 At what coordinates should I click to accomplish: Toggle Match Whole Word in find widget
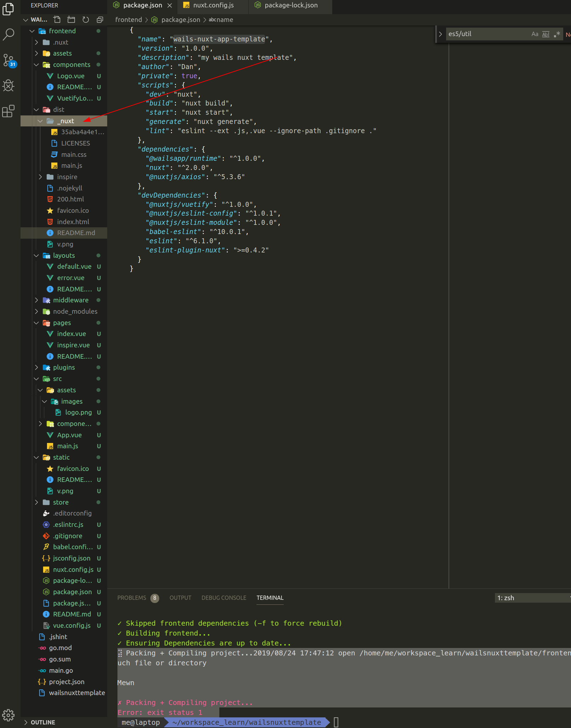click(x=546, y=34)
